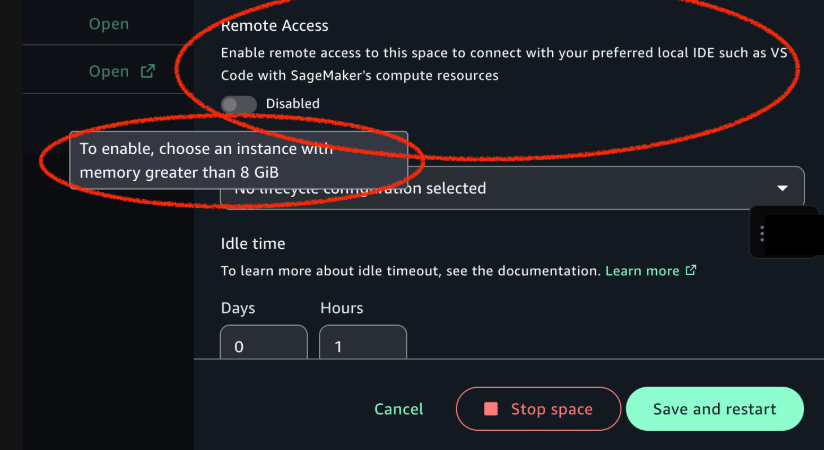Click the second Open link text
The width and height of the screenshot is (824, 450).
pos(108,71)
